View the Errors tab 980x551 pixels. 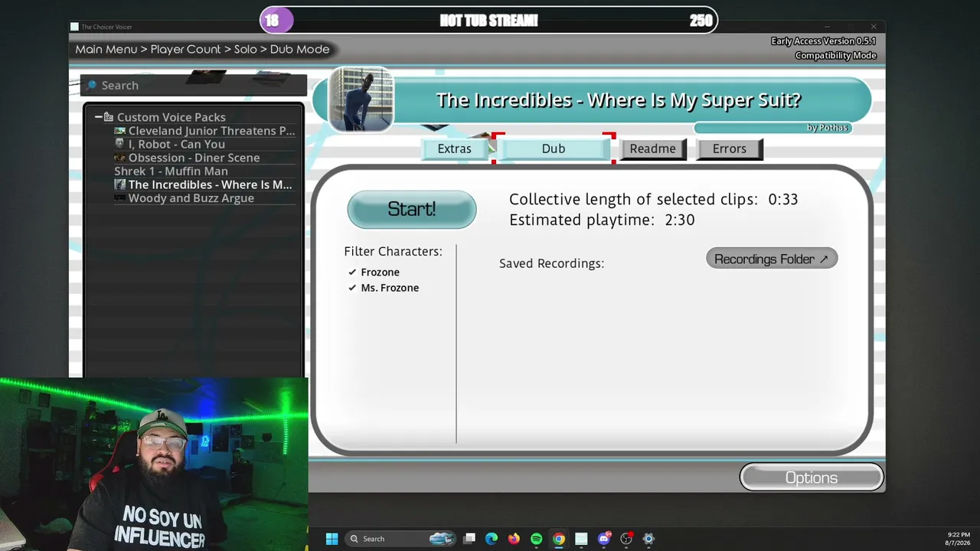(730, 148)
